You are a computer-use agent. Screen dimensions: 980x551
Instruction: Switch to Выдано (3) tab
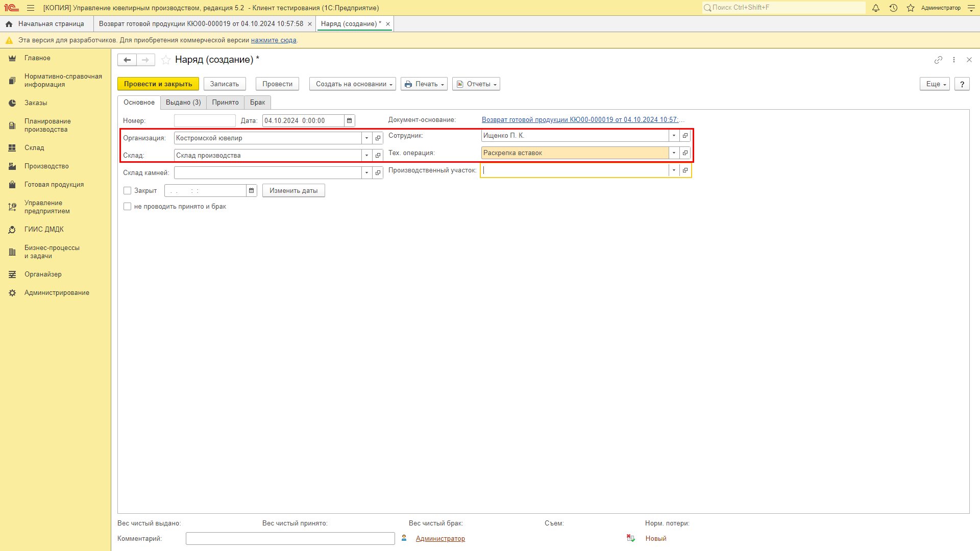pyautogui.click(x=183, y=103)
